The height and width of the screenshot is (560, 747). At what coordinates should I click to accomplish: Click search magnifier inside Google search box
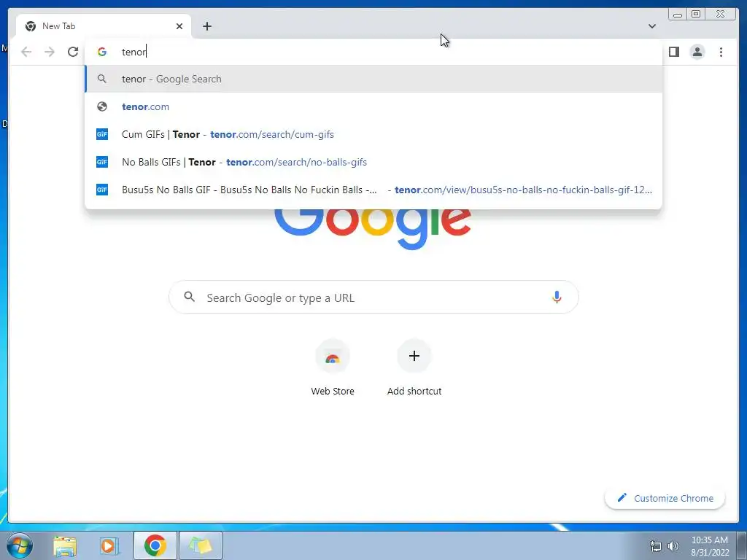click(189, 297)
